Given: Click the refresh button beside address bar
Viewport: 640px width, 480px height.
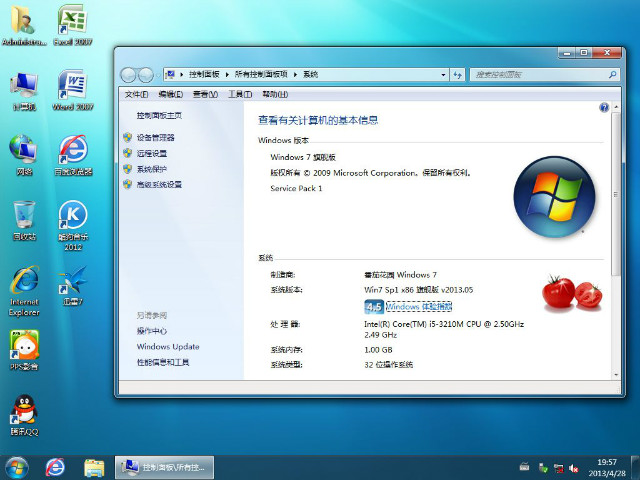Looking at the screenshot, I should pyautogui.click(x=458, y=75).
